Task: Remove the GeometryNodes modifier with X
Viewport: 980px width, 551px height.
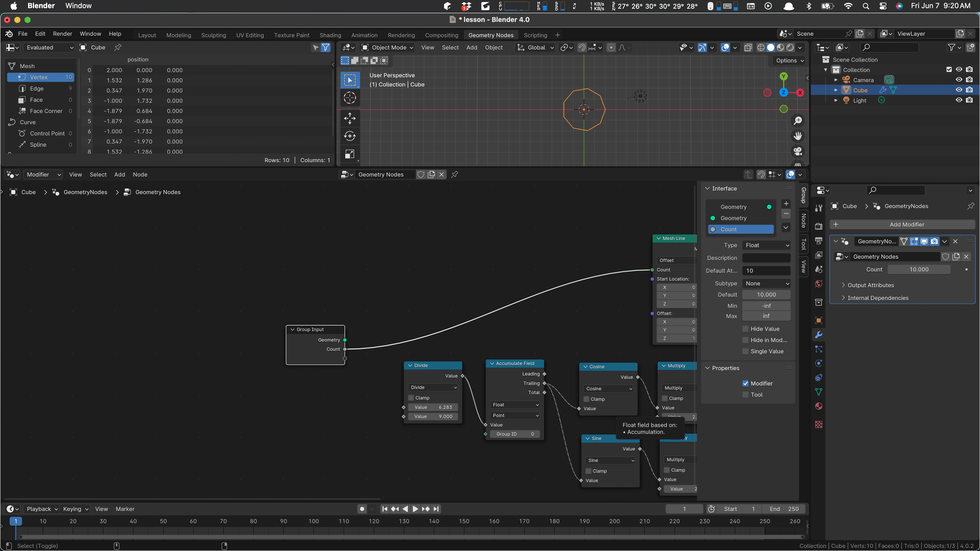Action: tap(955, 241)
